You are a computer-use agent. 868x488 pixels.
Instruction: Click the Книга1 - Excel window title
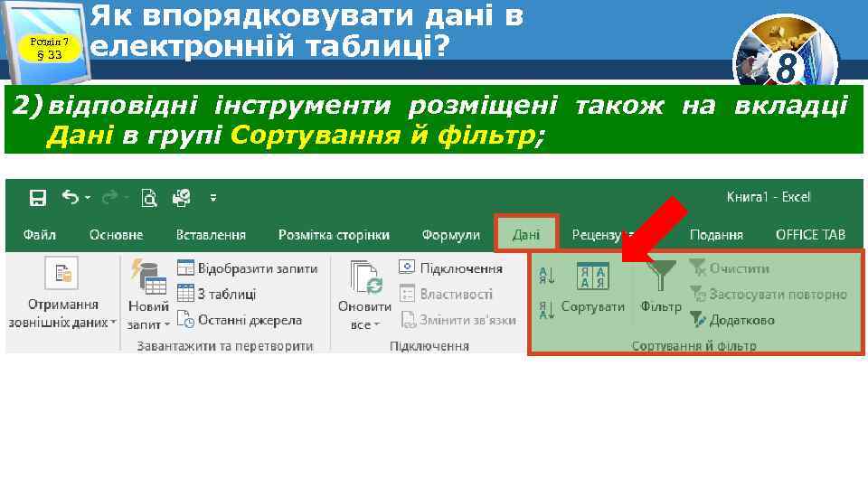pyautogui.click(x=769, y=197)
